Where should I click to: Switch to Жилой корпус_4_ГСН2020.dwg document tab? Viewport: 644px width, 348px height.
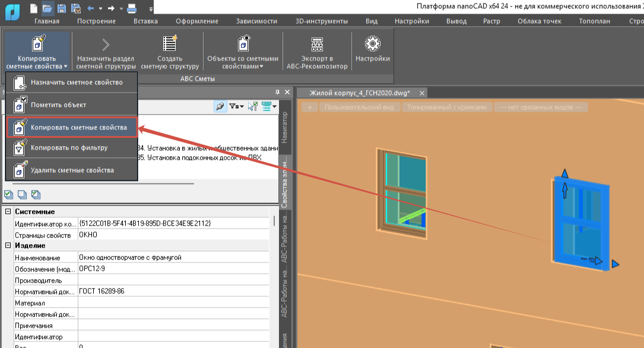tap(359, 93)
